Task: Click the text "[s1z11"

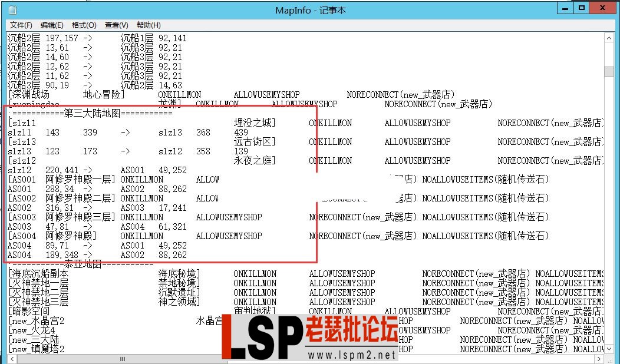Action: coord(22,123)
